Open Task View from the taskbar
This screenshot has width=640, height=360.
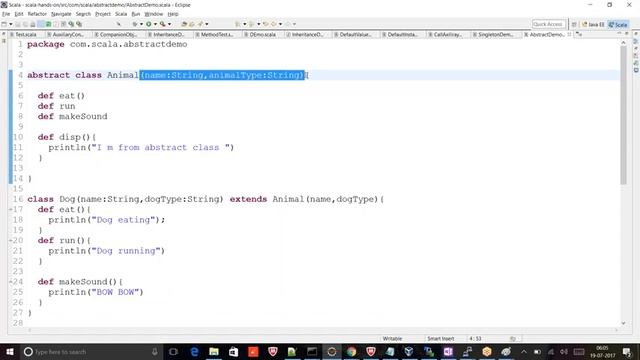[x=173, y=351]
